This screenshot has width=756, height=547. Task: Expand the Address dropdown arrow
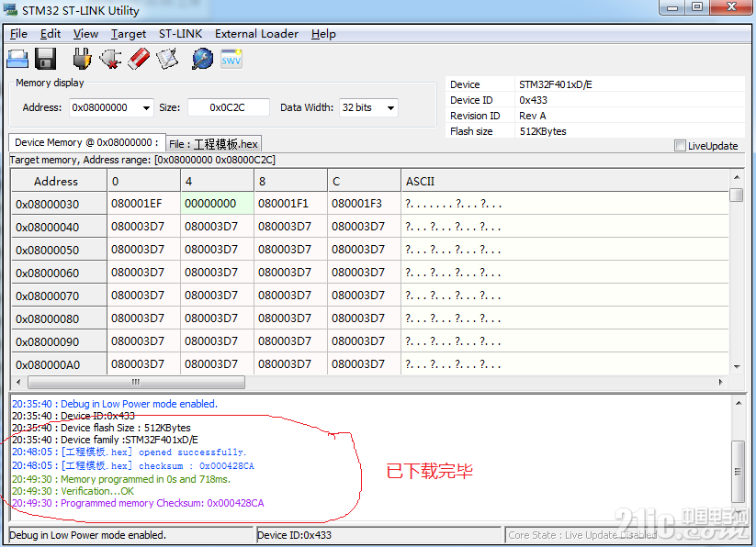tap(146, 108)
